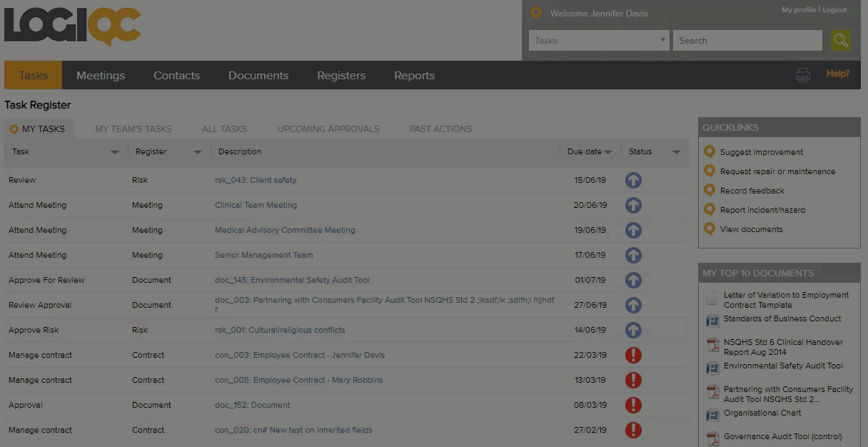Open the Tasks search category dropdown

point(598,41)
